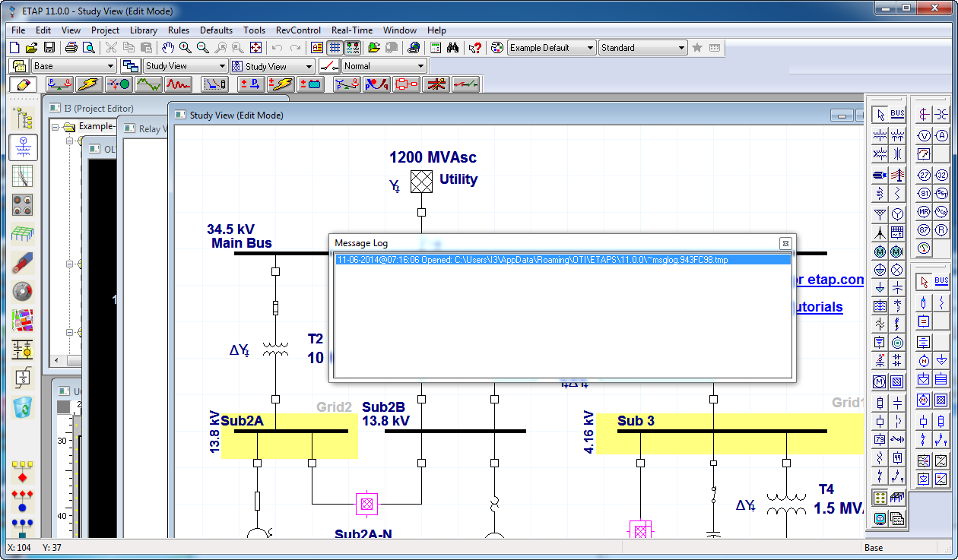The image size is (958, 560).
Task: Open the Standard dropdown
Action: coord(681,48)
